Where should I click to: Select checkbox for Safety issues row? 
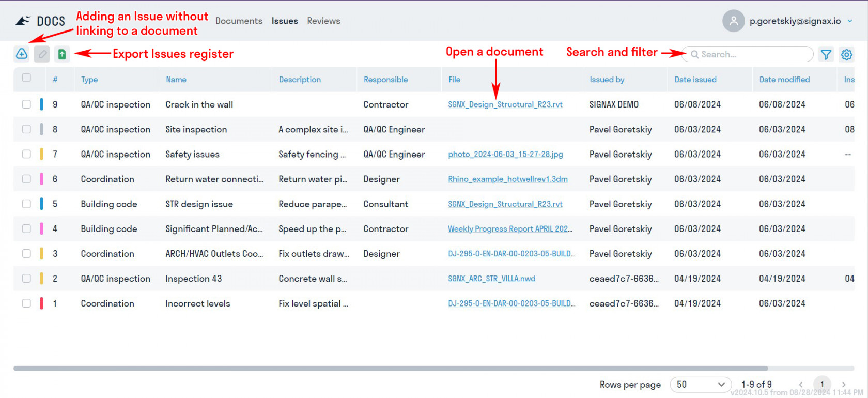coord(26,154)
